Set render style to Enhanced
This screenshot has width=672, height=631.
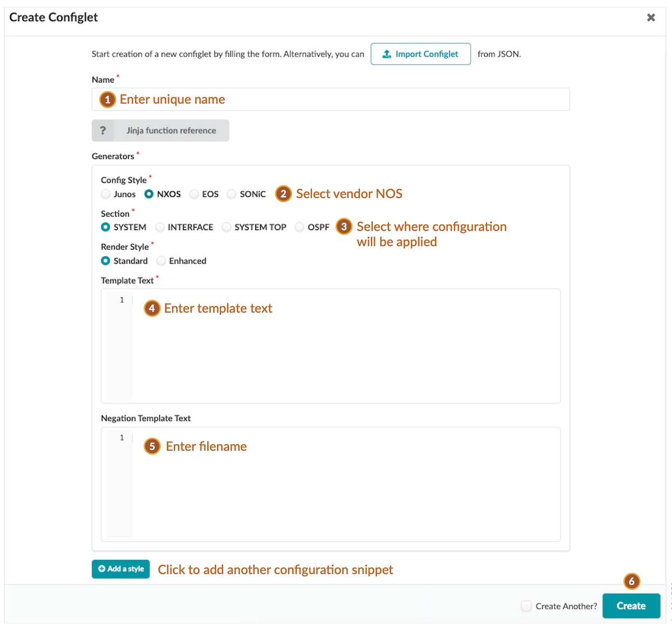[x=161, y=261]
